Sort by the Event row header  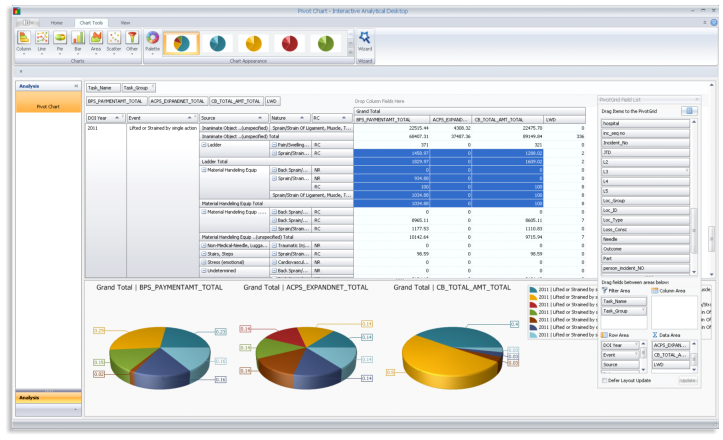pyautogui.click(x=162, y=118)
